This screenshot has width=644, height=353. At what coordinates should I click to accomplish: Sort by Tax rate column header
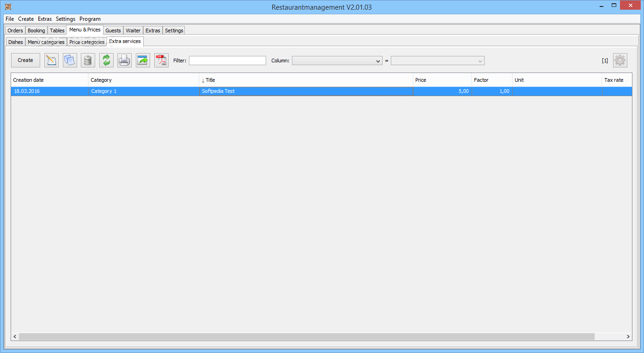pyautogui.click(x=617, y=80)
